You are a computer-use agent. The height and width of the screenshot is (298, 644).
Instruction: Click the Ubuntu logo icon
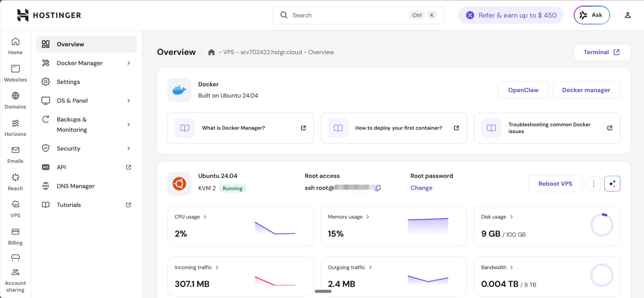(x=179, y=184)
